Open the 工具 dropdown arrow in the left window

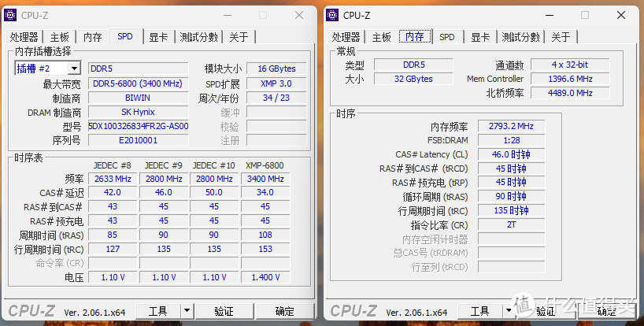(187, 311)
